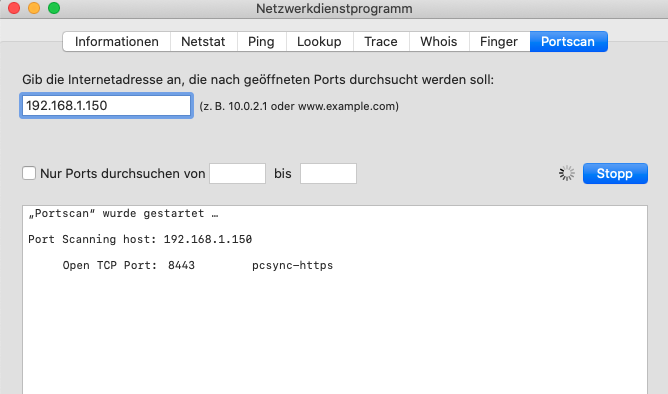Focus the internet address field 192.168.1.150
The height and width of the screenshot is (394, 668).
tap(106, 106)
